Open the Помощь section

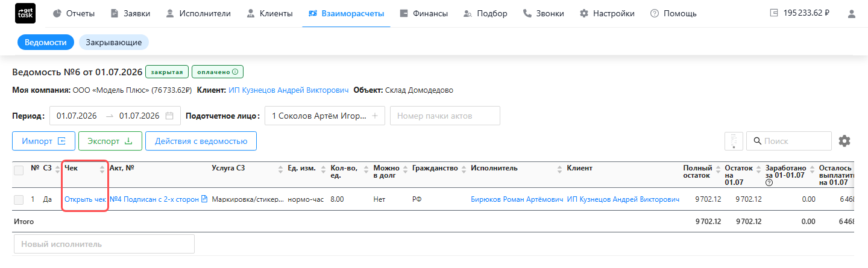[x=673, y=13]
